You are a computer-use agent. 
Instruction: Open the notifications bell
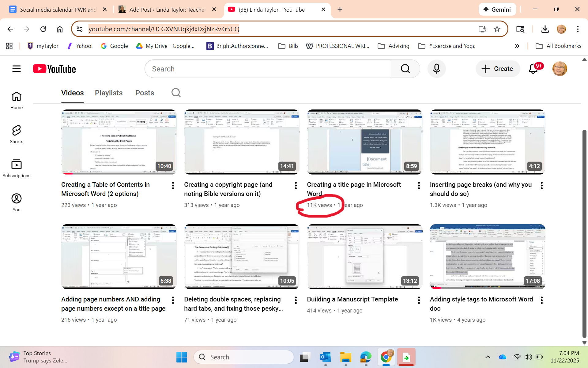coord(533,69)
